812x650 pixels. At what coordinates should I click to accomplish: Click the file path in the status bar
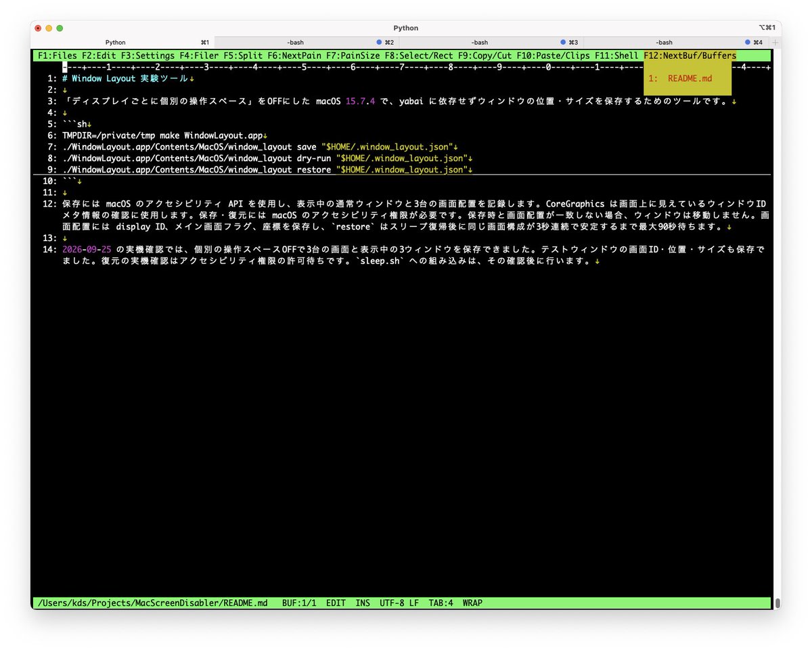pyautogui.click(x=152, y=603)
